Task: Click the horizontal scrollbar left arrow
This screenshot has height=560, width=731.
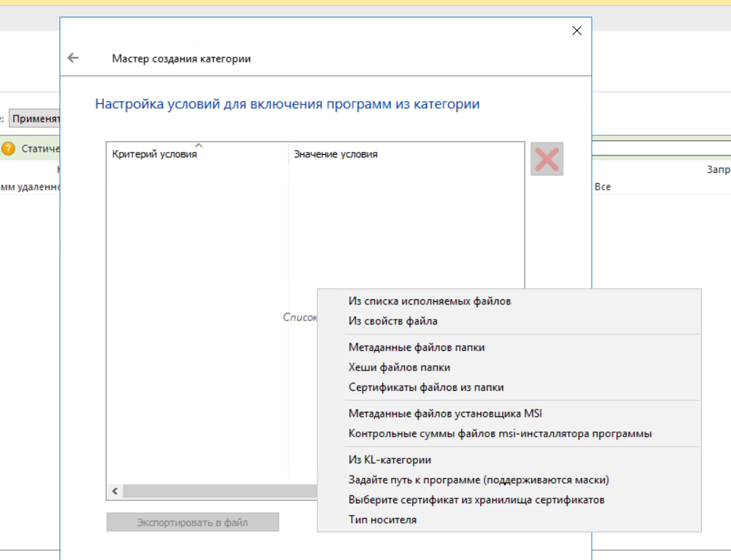Action: click(x=115, y=491)
